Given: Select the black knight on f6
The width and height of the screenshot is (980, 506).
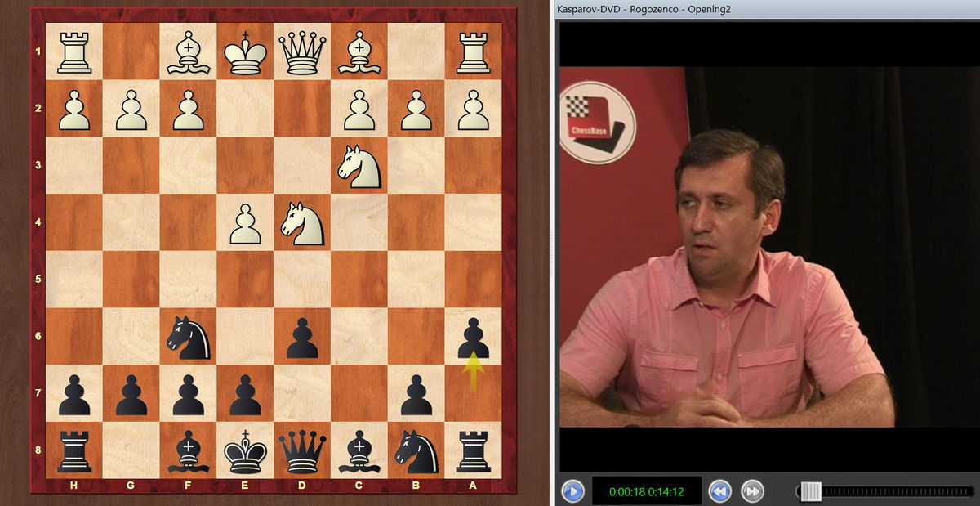Looking at the screenshot, I should [188, 337].
